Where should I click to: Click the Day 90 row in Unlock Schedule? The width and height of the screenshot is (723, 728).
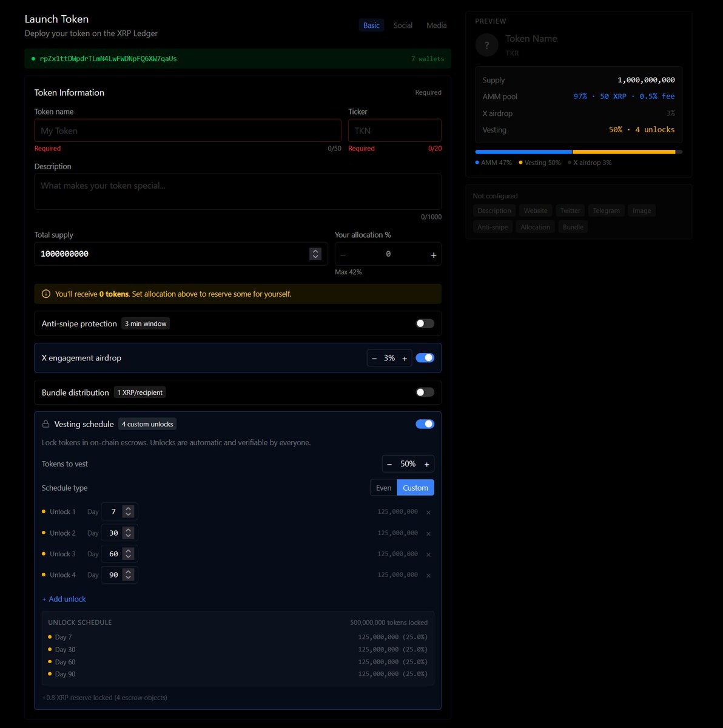click(x=238, y=674)
